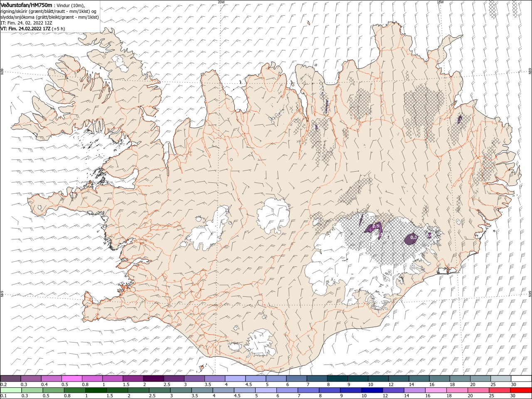Click the dark purple snowfall blob labeled 0.3
532x399 pixels.
410,239
